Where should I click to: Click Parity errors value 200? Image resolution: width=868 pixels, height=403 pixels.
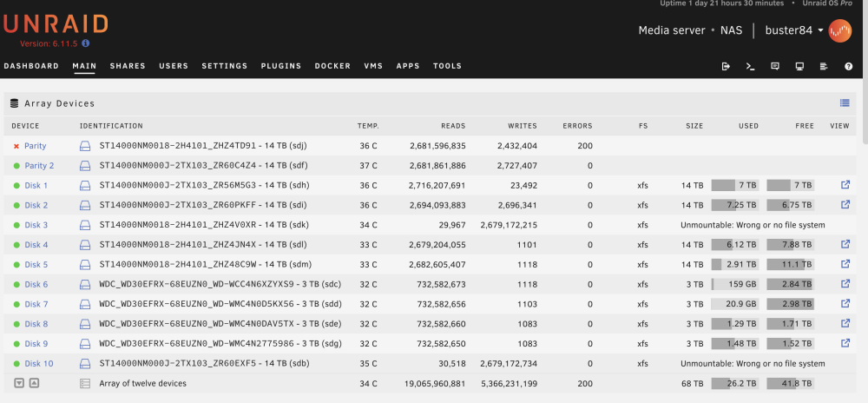tap(584, 146)
